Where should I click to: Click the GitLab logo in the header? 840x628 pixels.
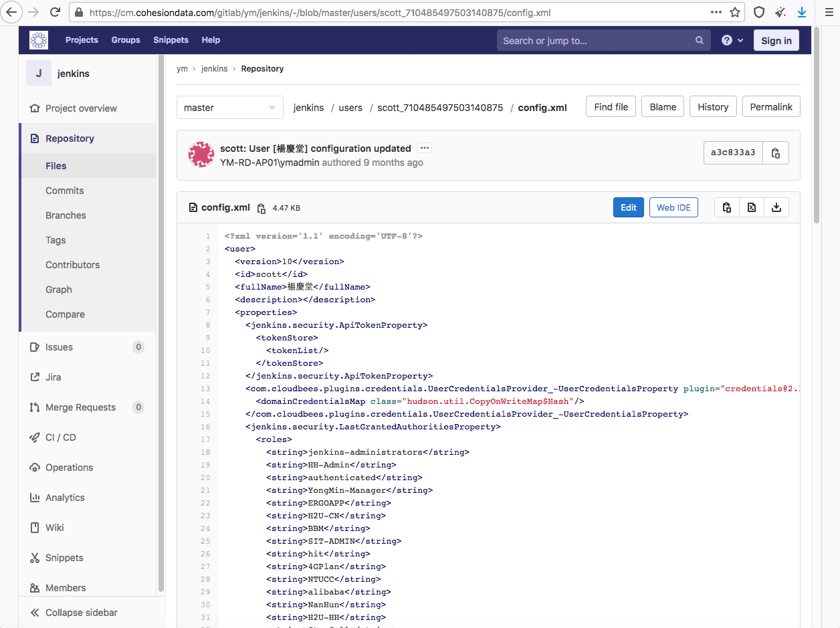[39, 40]
